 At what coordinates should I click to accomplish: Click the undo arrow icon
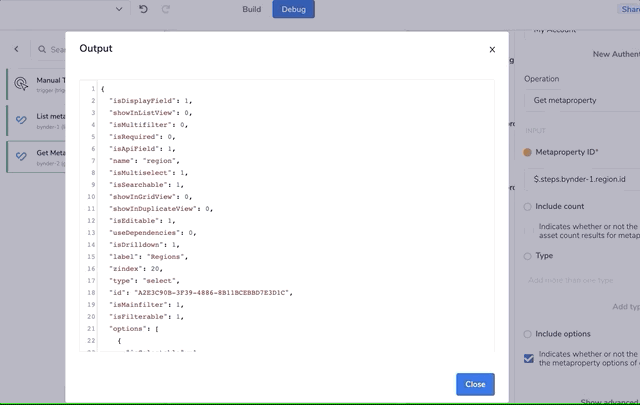tap(143, 9)
